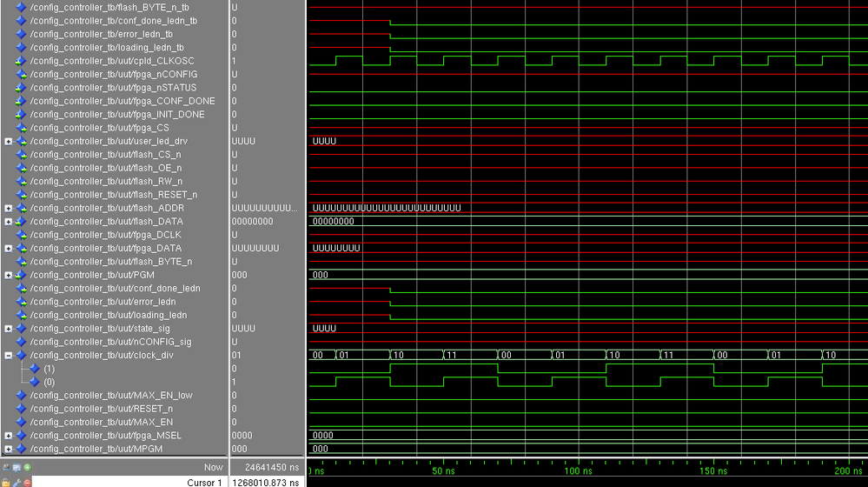Click the signal icon of error_ledn_tb

click(x=21, y=34)
